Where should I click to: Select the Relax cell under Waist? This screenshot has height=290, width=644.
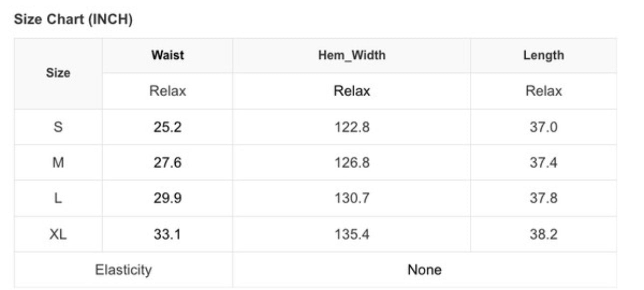tap(167, 91)
